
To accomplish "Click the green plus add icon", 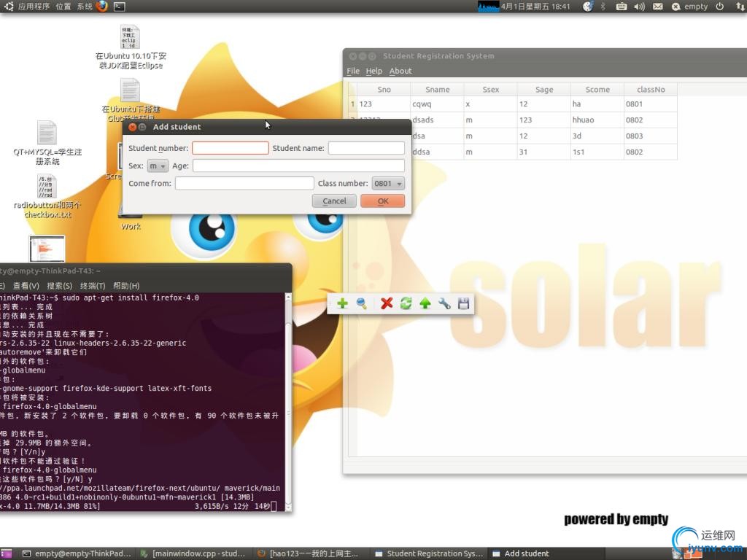I will click(x=342, y=303).
